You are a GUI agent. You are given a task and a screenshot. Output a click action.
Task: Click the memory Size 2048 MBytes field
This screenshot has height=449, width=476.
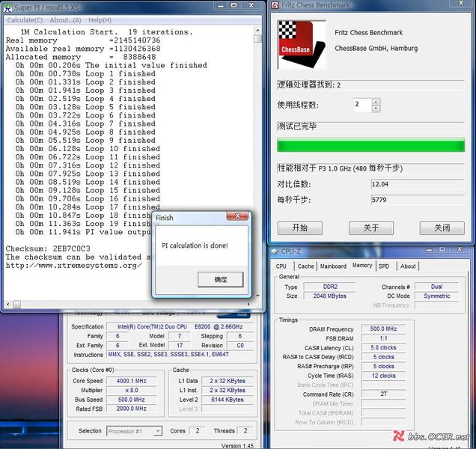pyautogui.click(x=330, y=296)
